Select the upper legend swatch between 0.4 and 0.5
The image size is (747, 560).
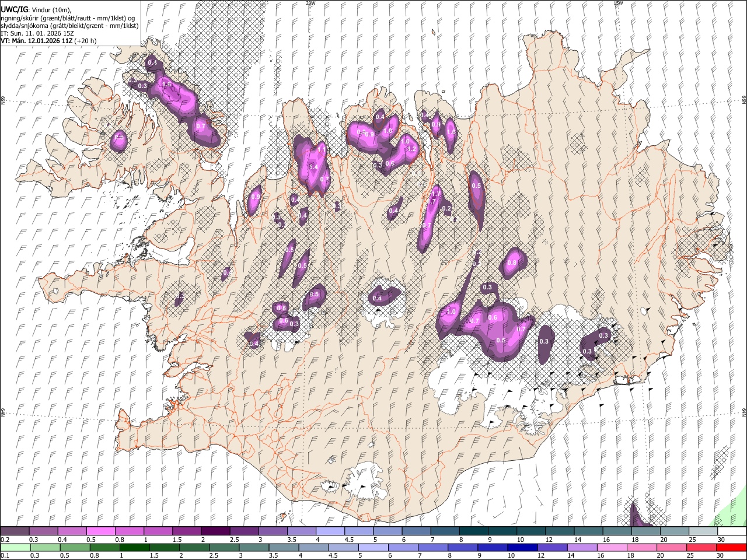72,531
